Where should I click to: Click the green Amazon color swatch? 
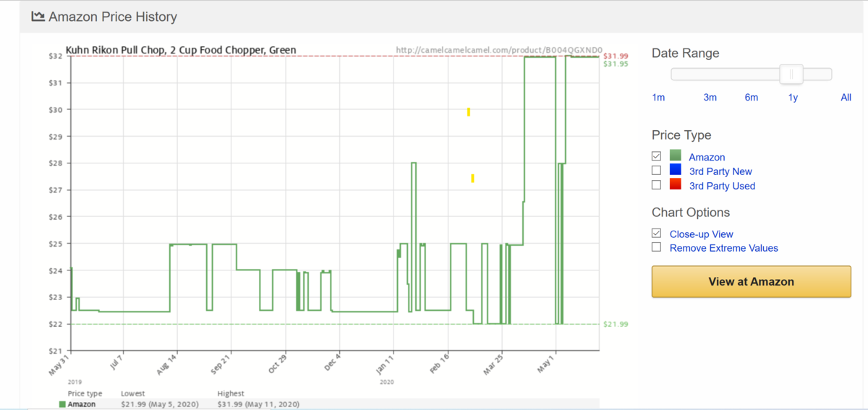point(676,155)
